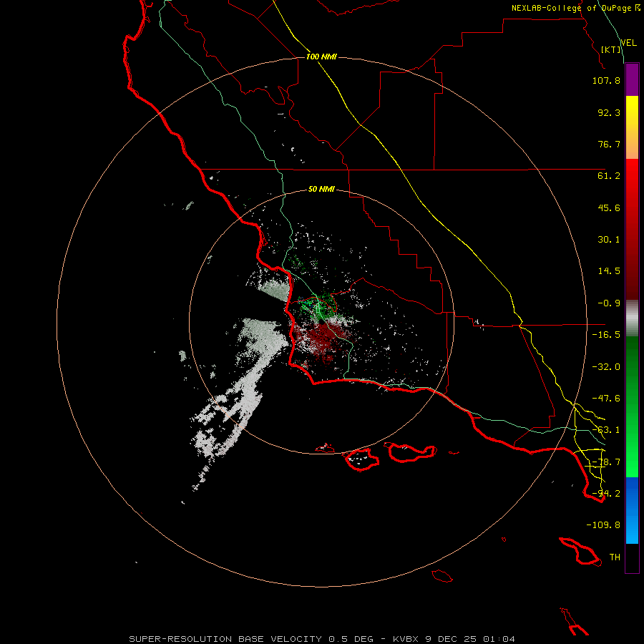Select the 76.7 scale value

(609, 144)
